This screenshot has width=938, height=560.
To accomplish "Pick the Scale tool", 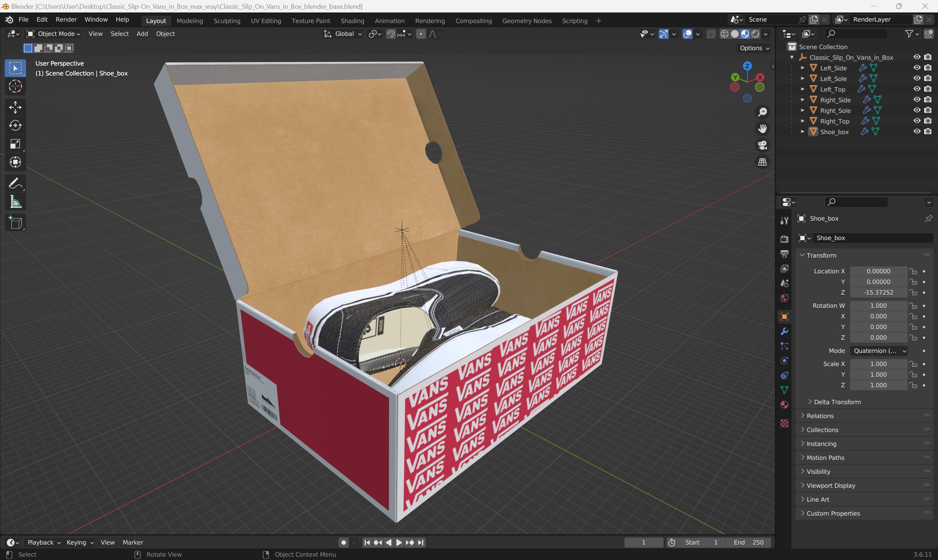I will (x=15, y=144).
